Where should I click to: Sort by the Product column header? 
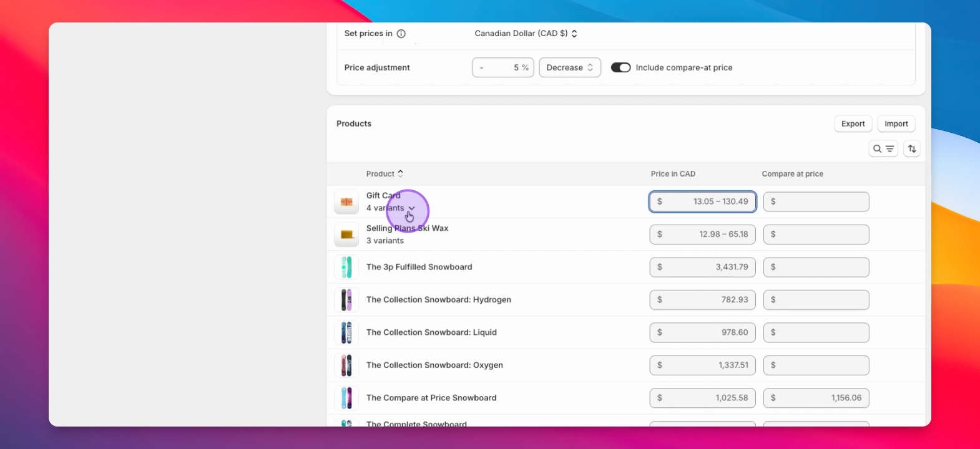pos(385,174)
